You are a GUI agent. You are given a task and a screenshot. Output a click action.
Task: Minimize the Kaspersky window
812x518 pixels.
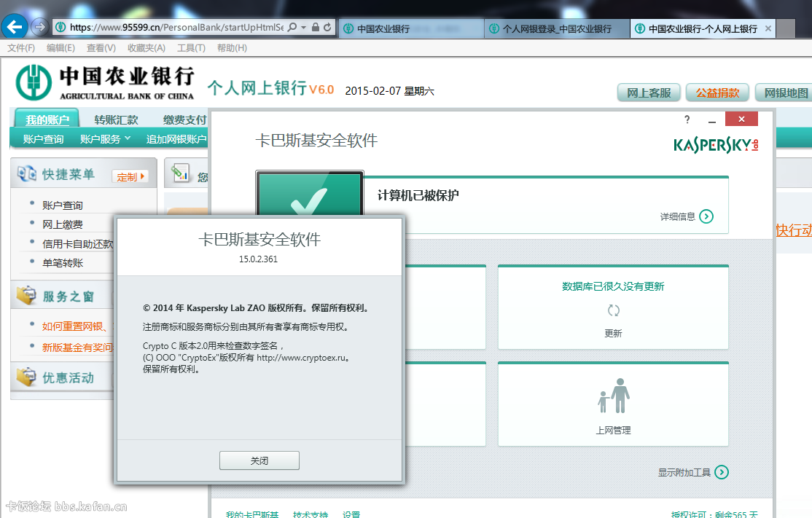[712, 120]
